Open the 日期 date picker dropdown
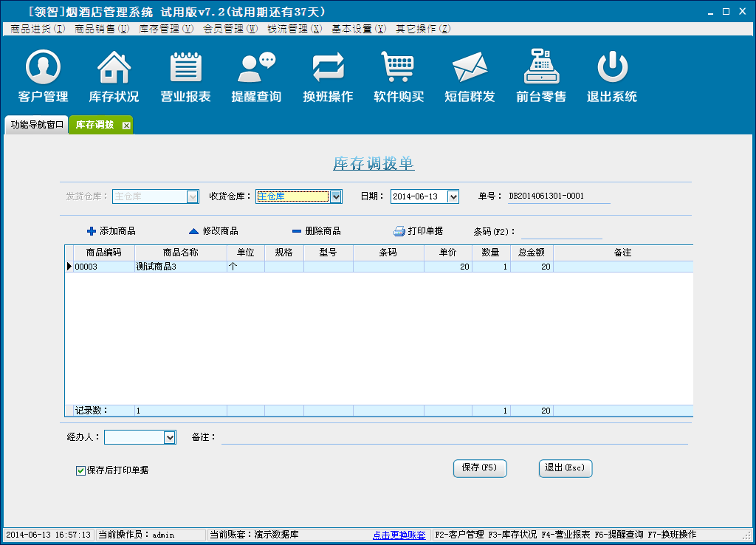 point(453,196)
